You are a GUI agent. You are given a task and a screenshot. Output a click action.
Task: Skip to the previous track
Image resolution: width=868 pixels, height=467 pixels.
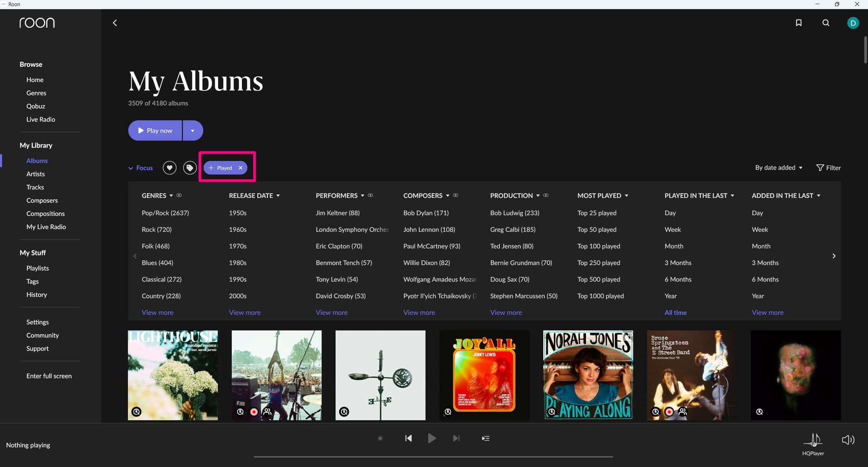coord(408,438)
